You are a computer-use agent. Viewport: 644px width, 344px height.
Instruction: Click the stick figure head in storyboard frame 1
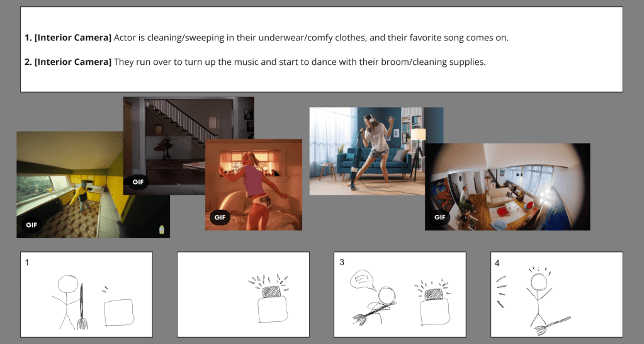point(66,283)
